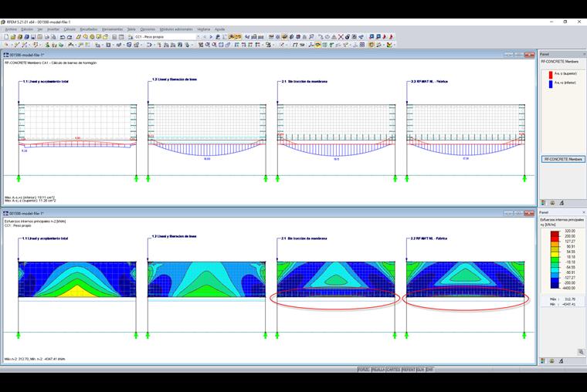Click the red X delete icon in toolbar
The width and height of the screenshot is (587, 392).
point(341,37)
